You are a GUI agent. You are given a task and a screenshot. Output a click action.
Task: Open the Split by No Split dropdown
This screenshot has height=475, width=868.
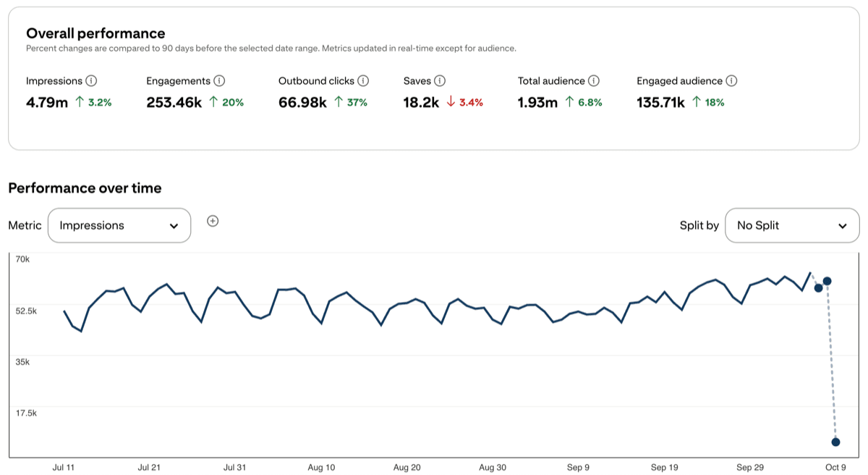[x=792, y=225]
